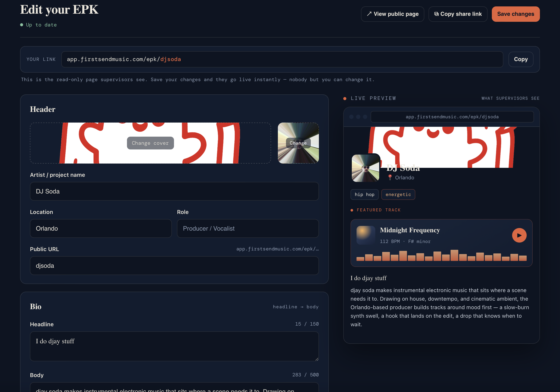Click the preview bio paragraph

click(x=440, y=307)
